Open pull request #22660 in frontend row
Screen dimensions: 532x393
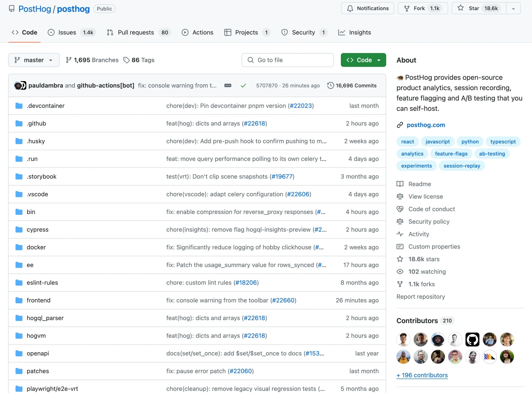pos(283,300)
